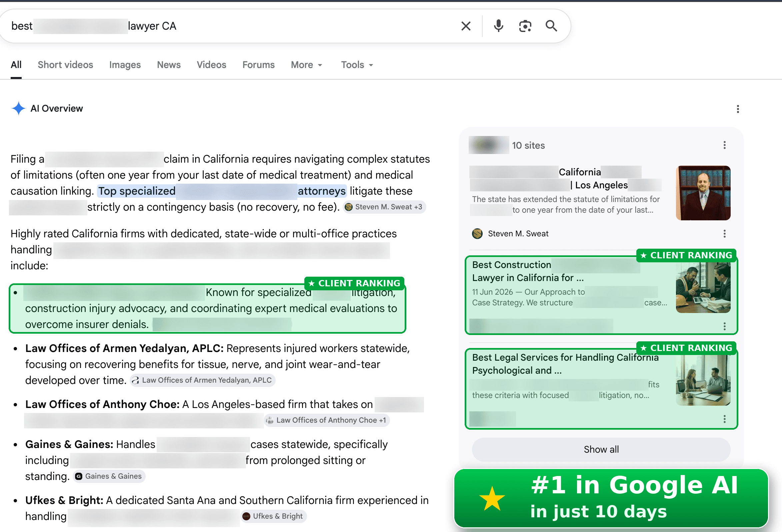
Task: Open Law Offices of Armen Yedalyan citation chip
Action: click(202, 380)
